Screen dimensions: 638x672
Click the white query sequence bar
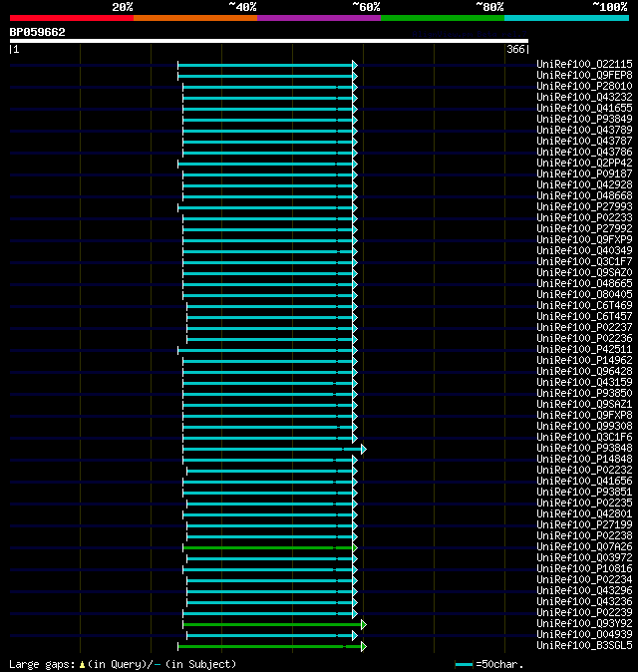269,41
